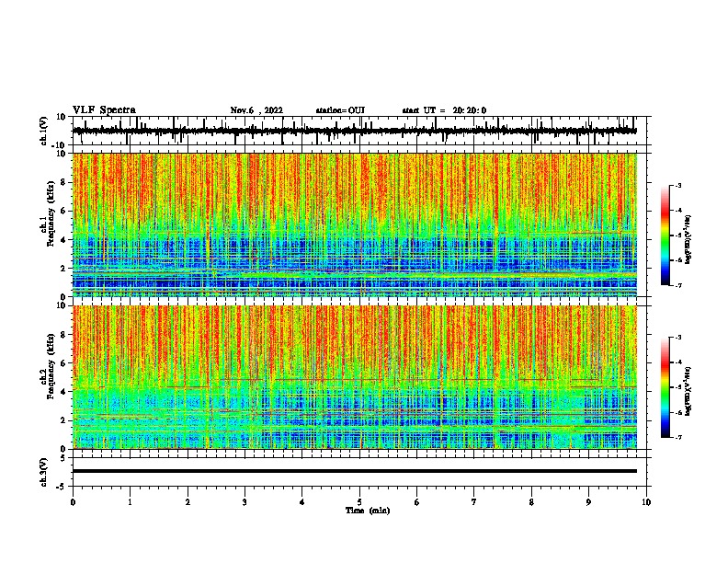
Task: Click the "6" kHz tick on ch.1 frequency axis
Action: tap(63, 211)
